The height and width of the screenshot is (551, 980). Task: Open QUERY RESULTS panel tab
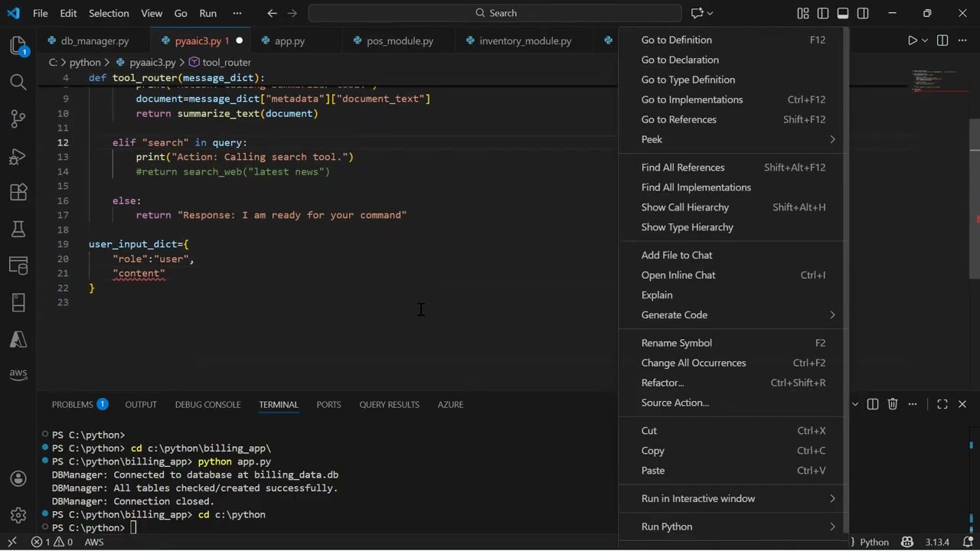click(389, 404)
